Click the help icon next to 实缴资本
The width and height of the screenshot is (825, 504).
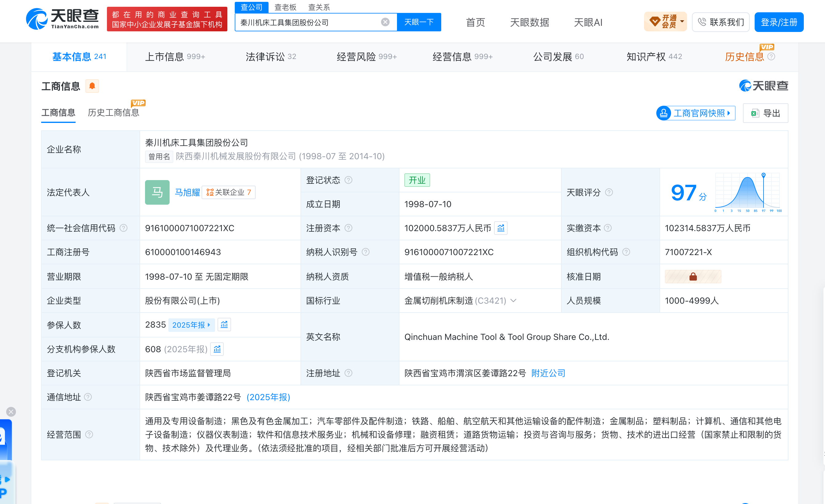pyautogui.click(x=608, y=228)
